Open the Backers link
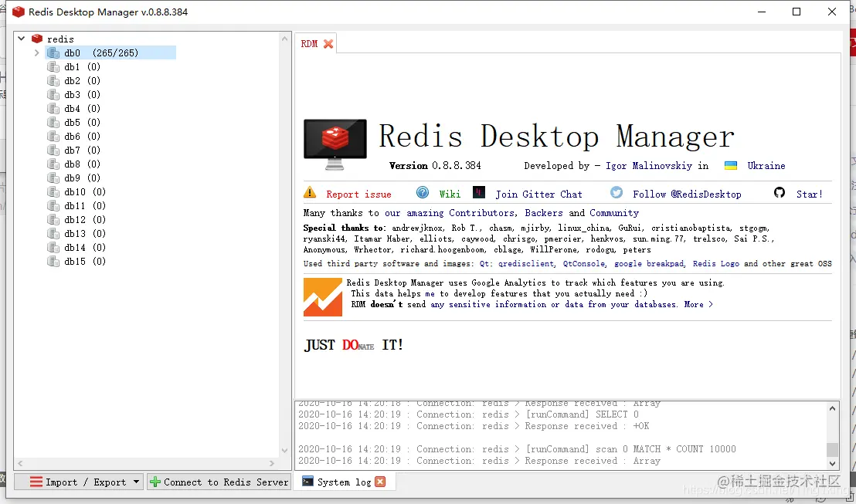 (544, 213)
